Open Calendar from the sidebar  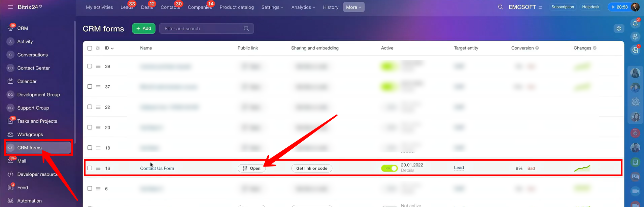tap(27, 81)
